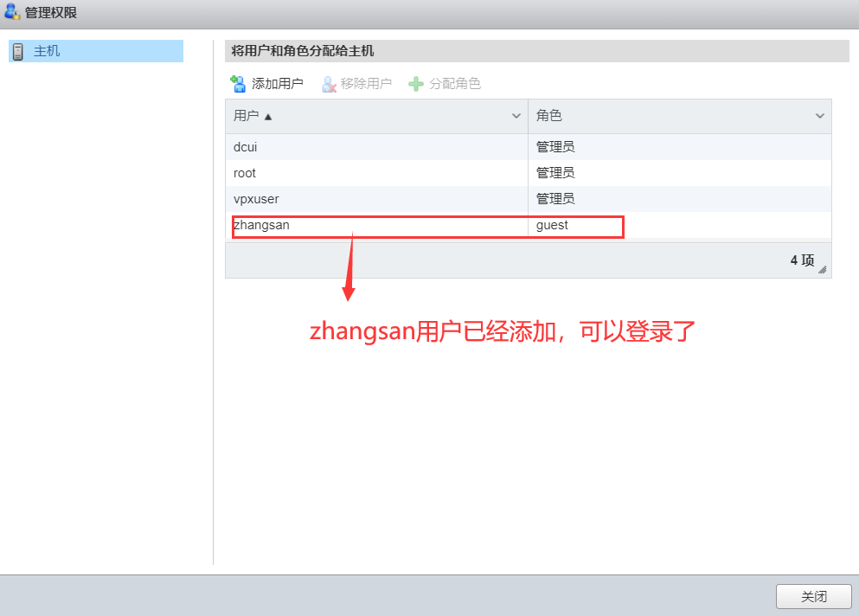
Task: Select the dcui user row
Action: coord(529,147)
